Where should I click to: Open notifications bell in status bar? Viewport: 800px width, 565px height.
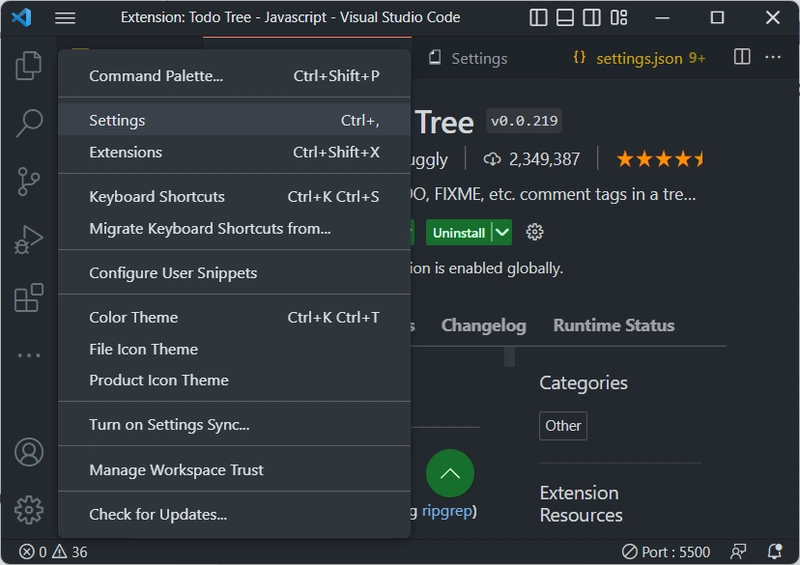click(775, 552)
